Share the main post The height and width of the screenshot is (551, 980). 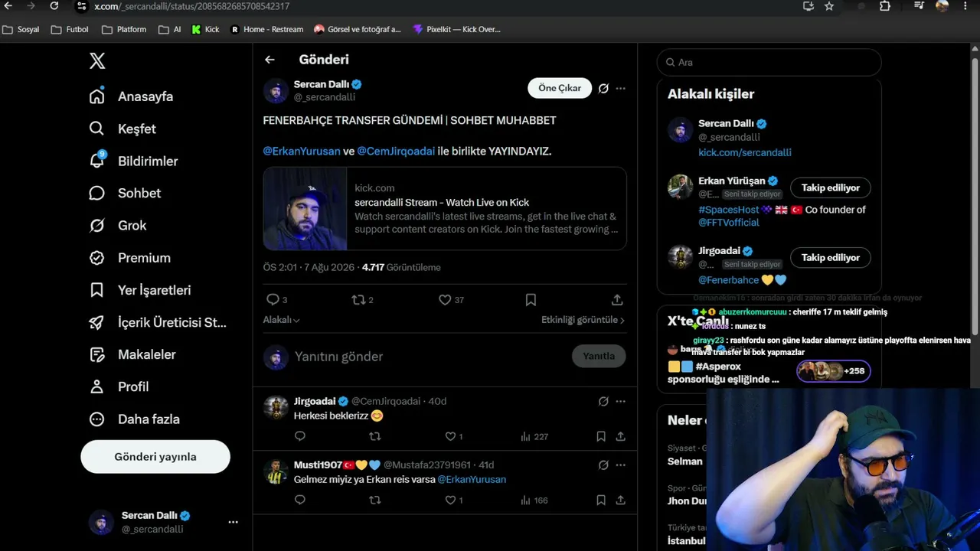(x=617, y=300)
